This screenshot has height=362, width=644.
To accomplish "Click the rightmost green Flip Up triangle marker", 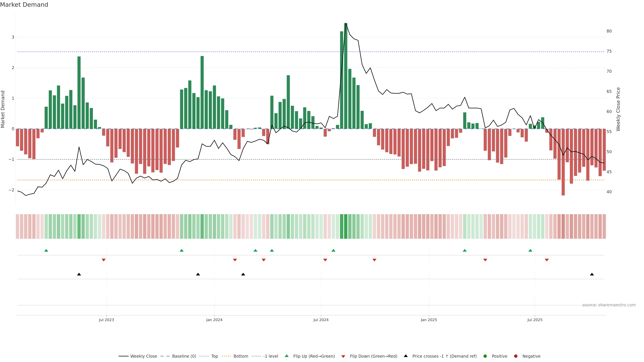I will pyautogui.click(x=530, y=250).
